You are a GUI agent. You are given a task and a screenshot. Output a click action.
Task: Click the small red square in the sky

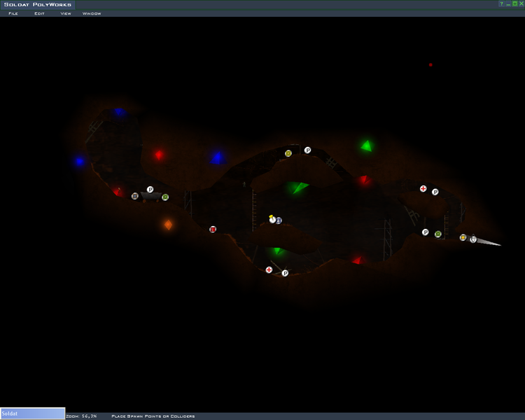430,65
